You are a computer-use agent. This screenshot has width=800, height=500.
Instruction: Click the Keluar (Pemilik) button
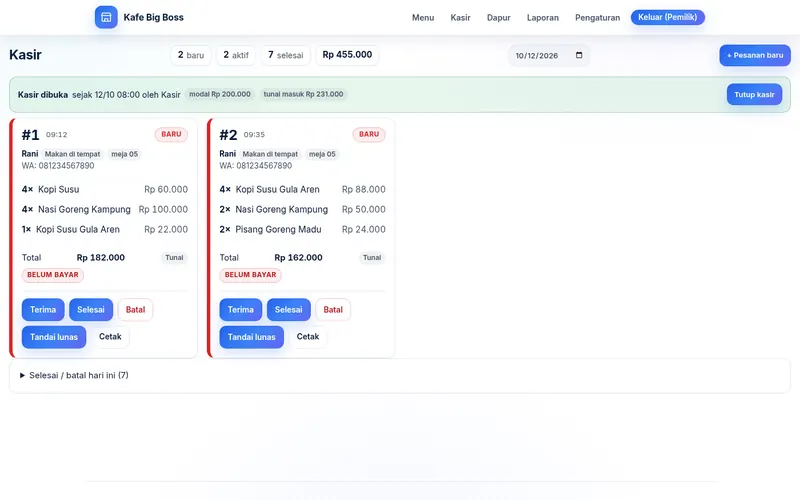click(x=667, y=17)
